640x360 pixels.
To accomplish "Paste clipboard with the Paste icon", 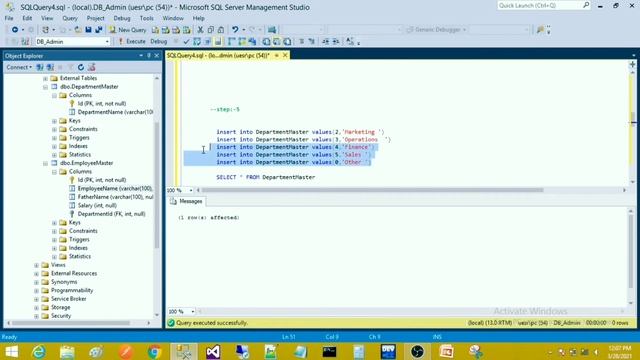I will [x=221, y=30].
